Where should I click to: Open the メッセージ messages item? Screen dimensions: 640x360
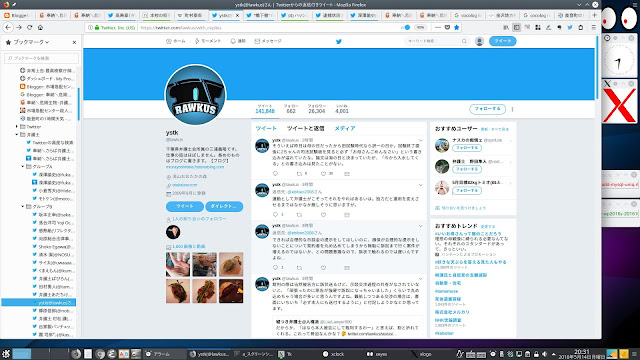click(268, 41)
